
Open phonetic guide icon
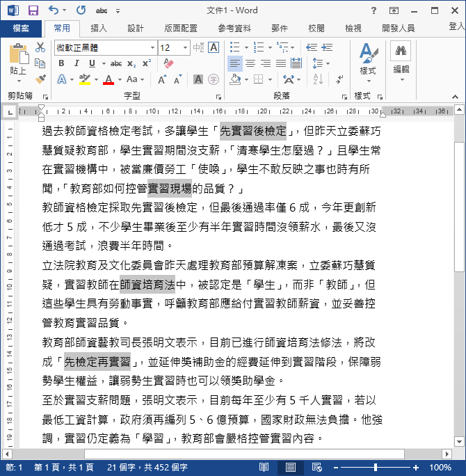tap(199, 47)
